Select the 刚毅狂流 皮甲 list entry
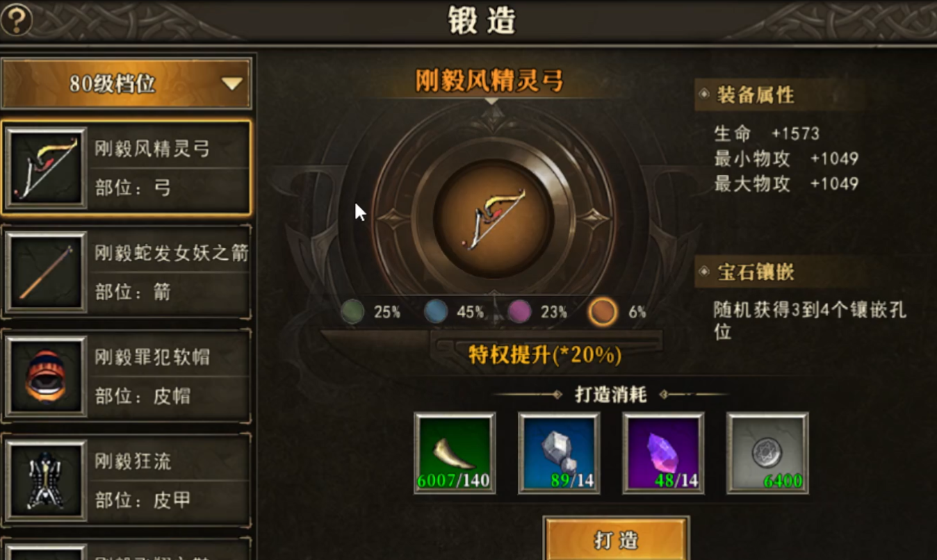The width and height of the screenshot is (937, 560). pos(126,481)
